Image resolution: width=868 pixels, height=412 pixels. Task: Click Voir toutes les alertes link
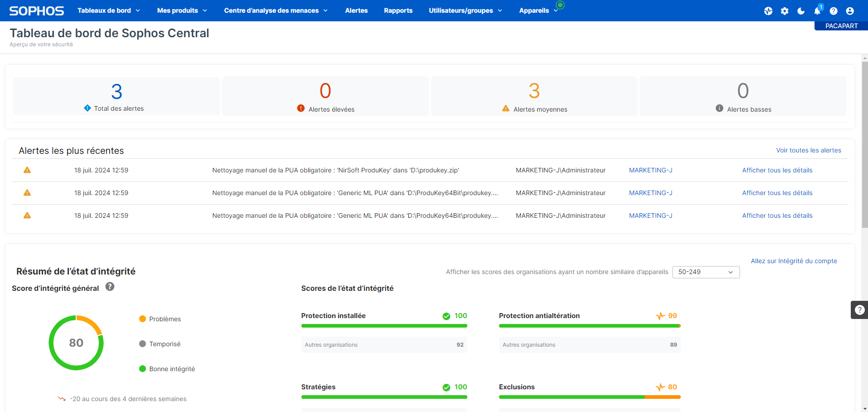(808, 150)
